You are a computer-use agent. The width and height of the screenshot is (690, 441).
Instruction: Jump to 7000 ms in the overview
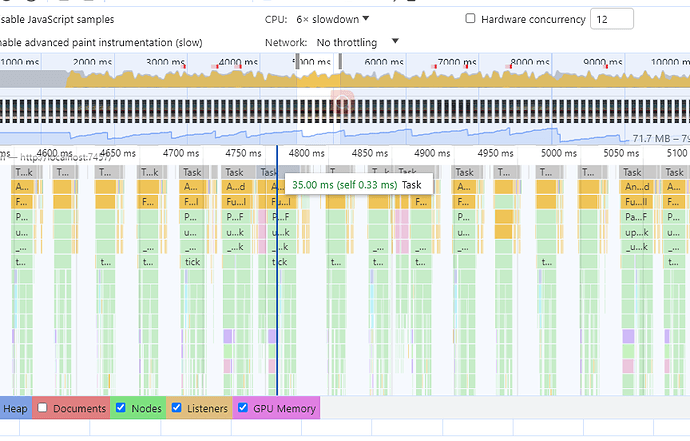(456, 63)
